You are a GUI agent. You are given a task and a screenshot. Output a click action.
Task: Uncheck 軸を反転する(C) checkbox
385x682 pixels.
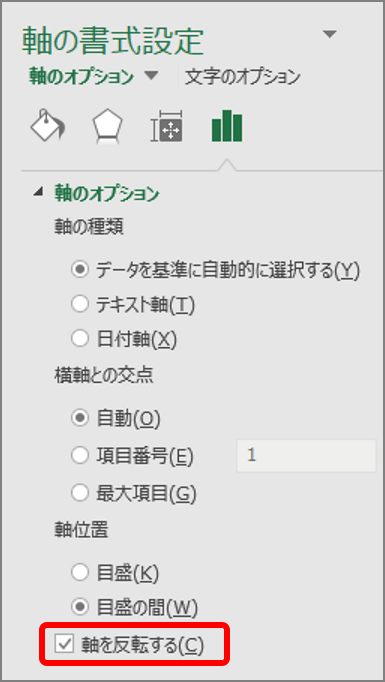click(x=64, y=644)
